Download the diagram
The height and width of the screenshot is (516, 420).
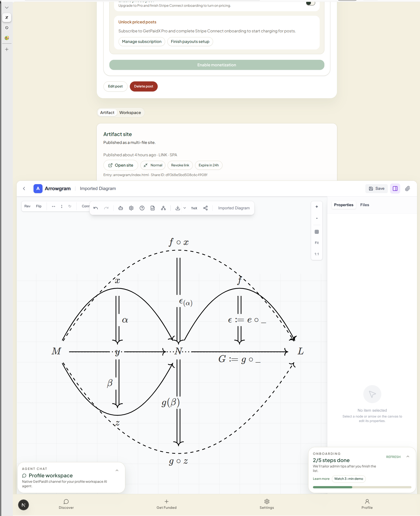pos(178,208)
